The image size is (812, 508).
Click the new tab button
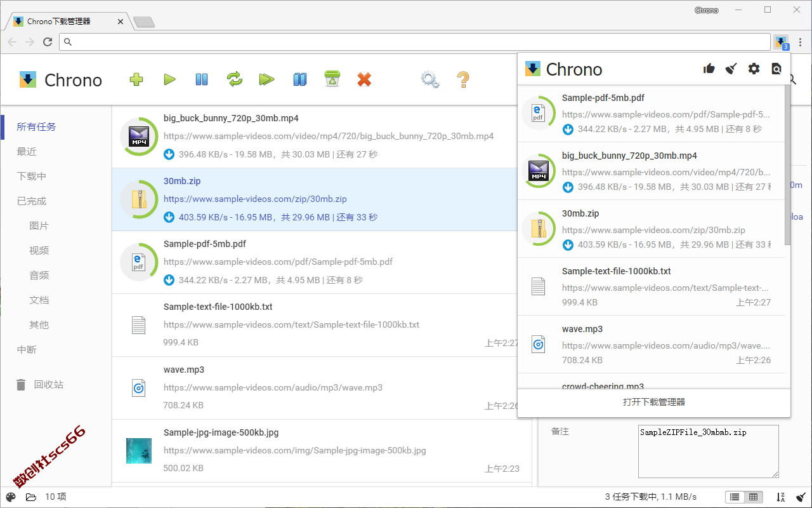click(x=144, y=22)
